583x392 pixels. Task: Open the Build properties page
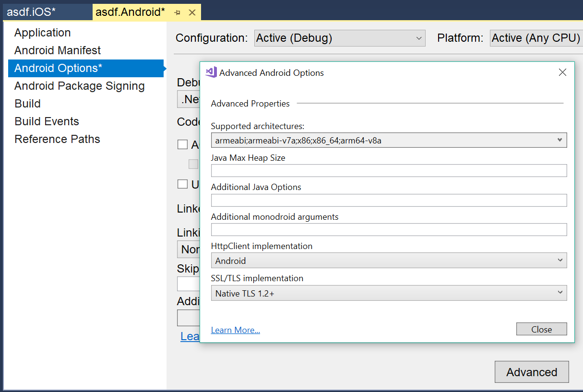tap(28, 104)
